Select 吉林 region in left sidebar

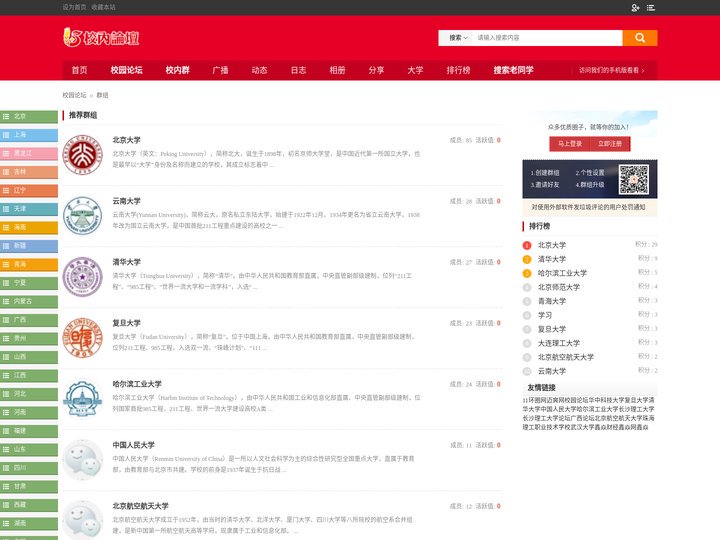[29, 172]
